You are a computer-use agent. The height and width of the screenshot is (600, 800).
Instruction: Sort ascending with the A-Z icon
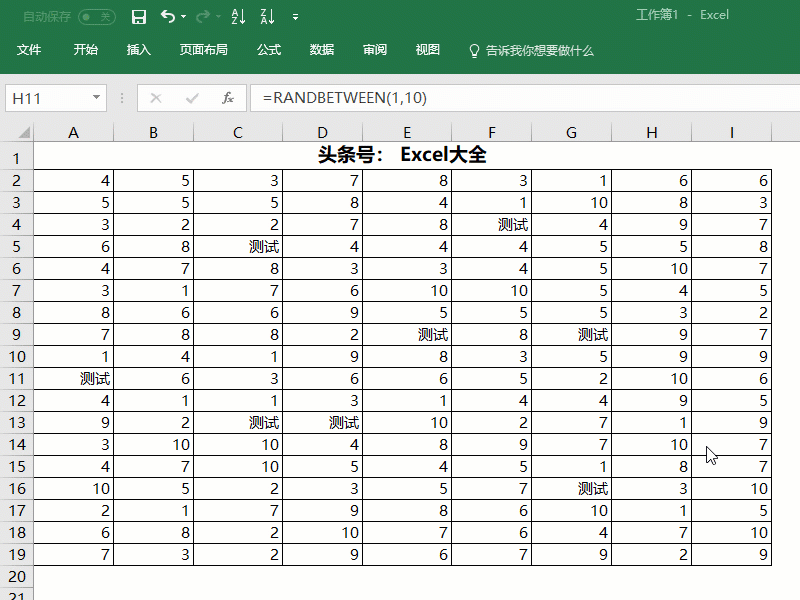[238, 17]
